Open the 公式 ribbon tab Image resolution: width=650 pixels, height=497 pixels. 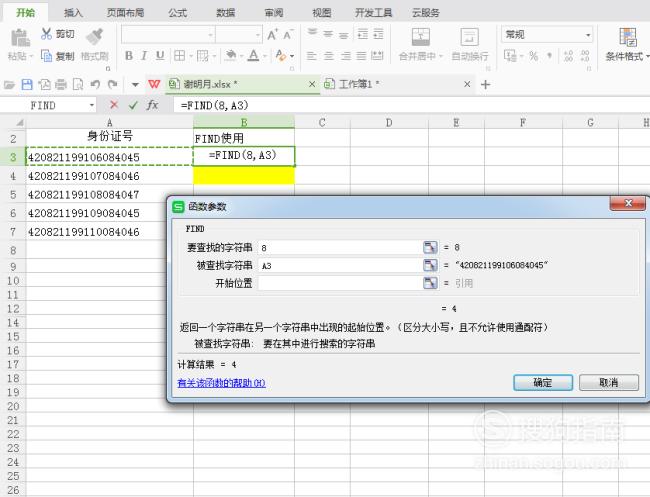point(177,13)
